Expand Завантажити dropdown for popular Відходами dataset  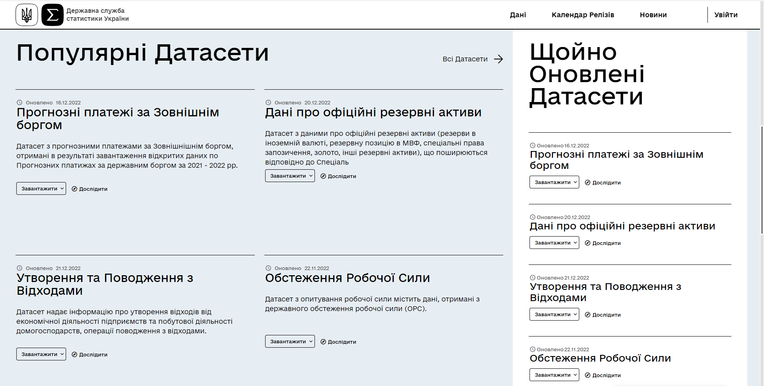coord(41,354)
